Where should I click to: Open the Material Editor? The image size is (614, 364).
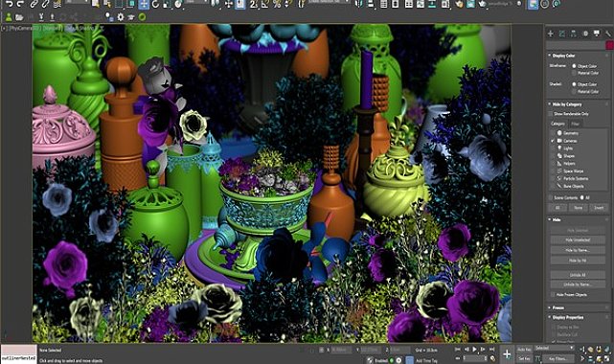(445, 4)
